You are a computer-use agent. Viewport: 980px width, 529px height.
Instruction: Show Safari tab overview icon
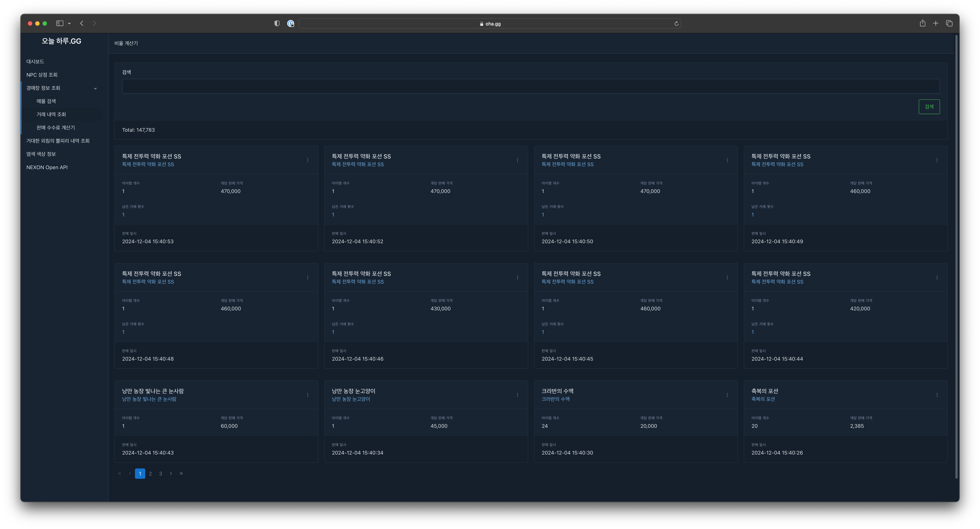coord(949,24)
